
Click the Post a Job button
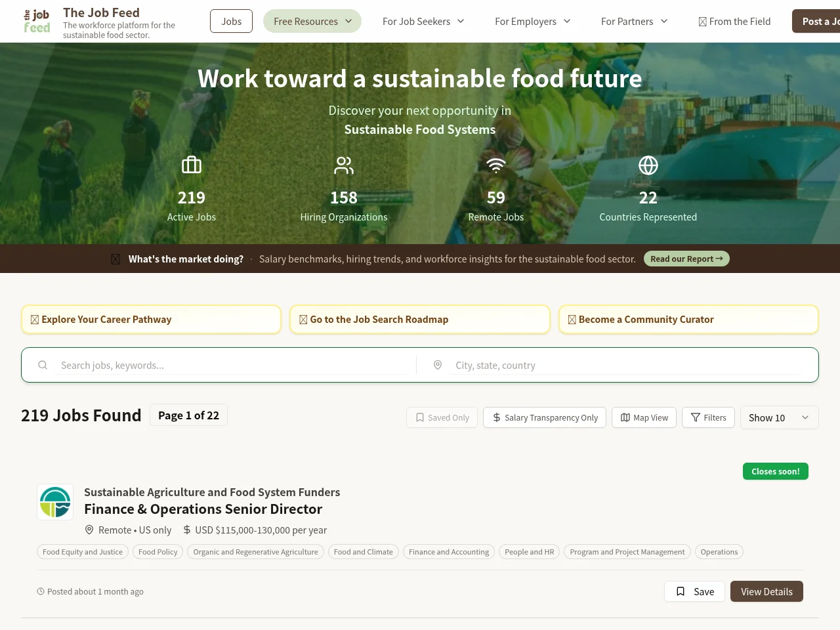[x=816, y=21]
